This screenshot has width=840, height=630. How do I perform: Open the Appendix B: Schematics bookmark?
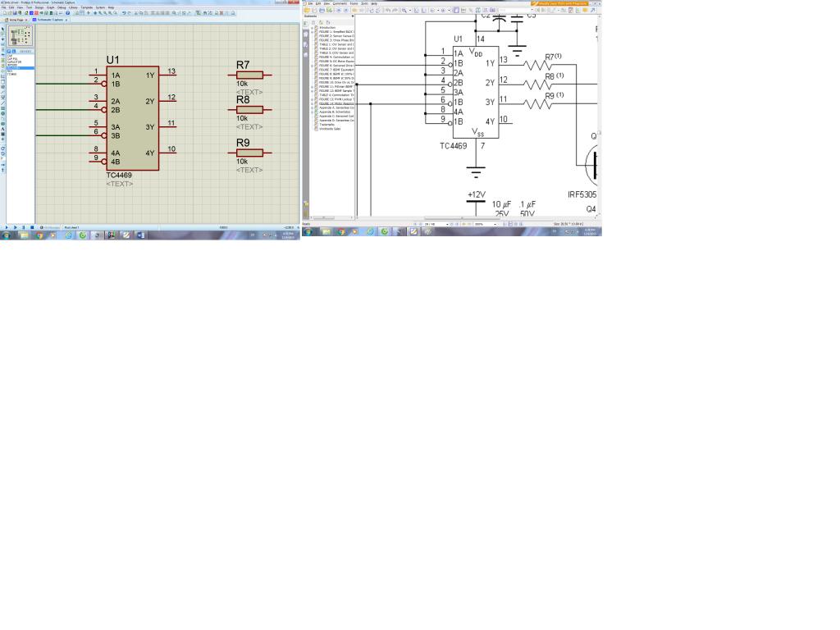pos(335,112)
